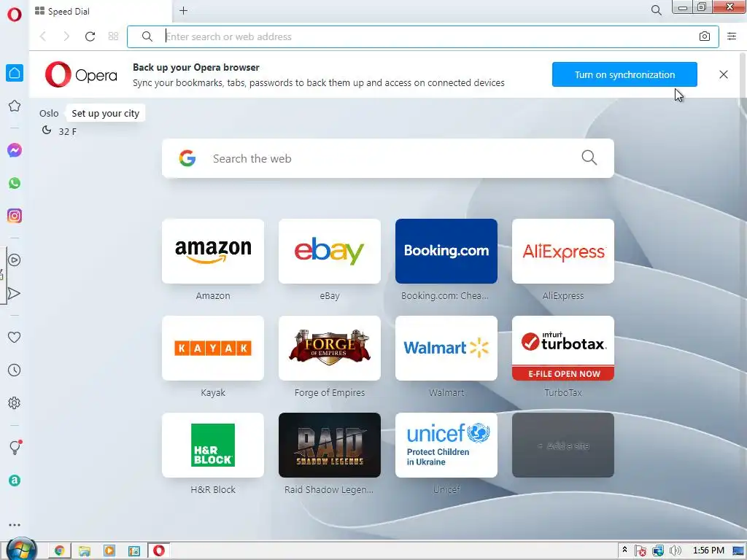747x560 pixels.
Task: Open the eBay speed dial tile
Action: [x=330, y=251]
